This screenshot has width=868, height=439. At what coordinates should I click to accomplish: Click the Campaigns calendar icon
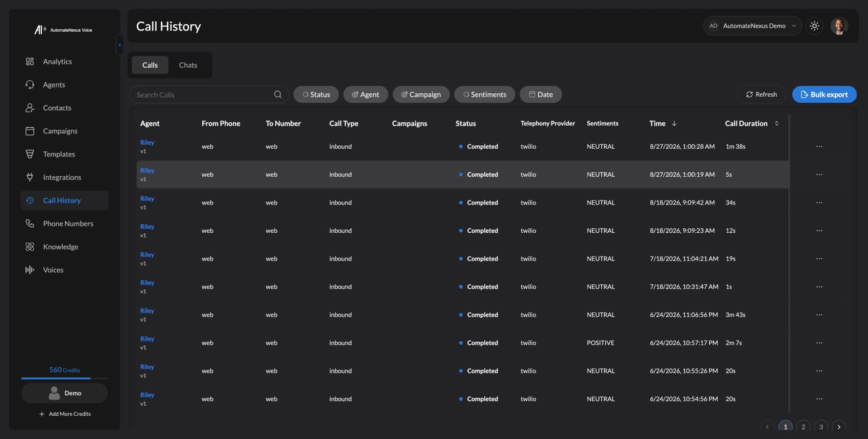tap(30, 131)
